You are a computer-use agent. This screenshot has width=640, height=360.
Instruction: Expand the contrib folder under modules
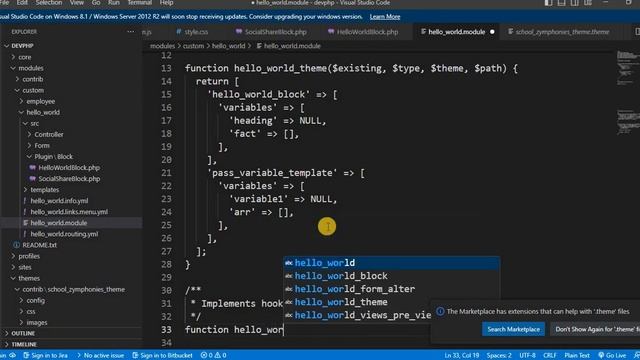(71, 79)
